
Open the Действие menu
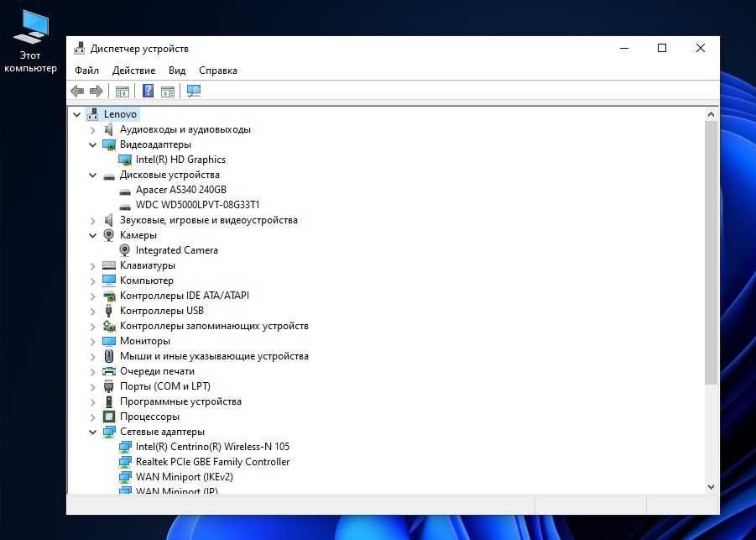coord(133,71)
